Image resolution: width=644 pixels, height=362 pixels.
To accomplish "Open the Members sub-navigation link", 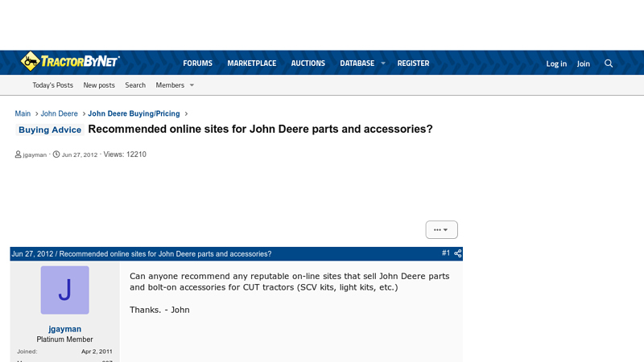I will 170,85.
